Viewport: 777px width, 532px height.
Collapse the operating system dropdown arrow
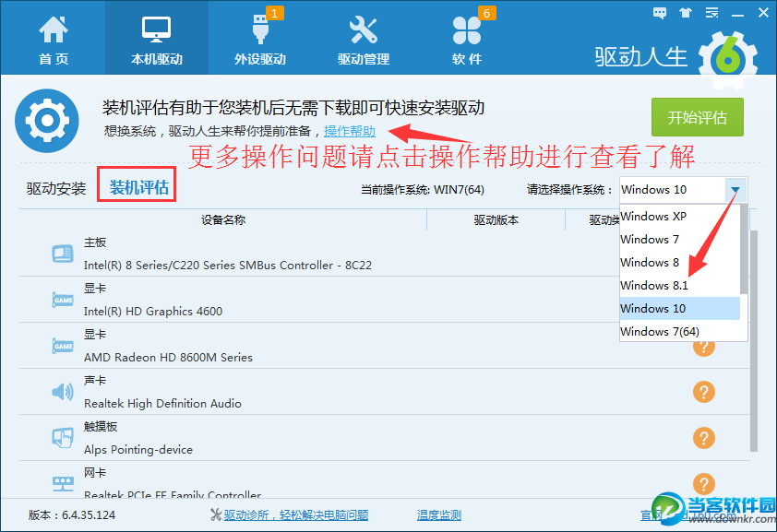click(x=735, y=190)
